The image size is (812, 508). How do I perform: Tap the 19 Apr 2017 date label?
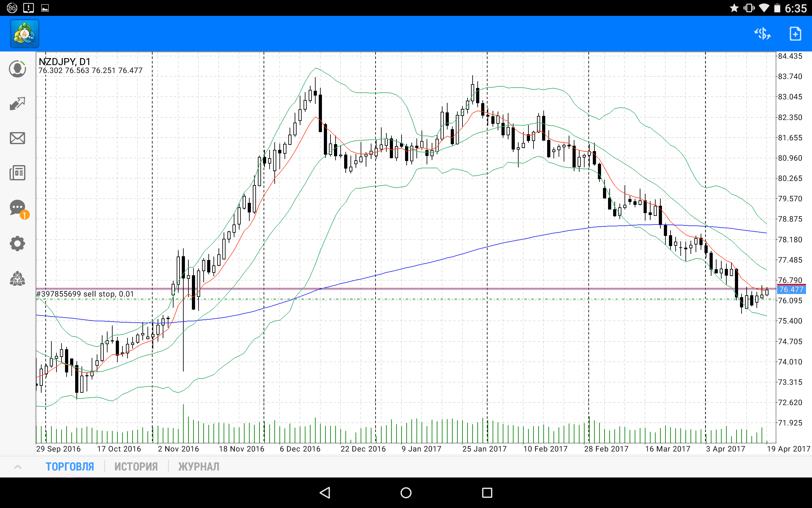pyautogui.click(x=789, y=449)
